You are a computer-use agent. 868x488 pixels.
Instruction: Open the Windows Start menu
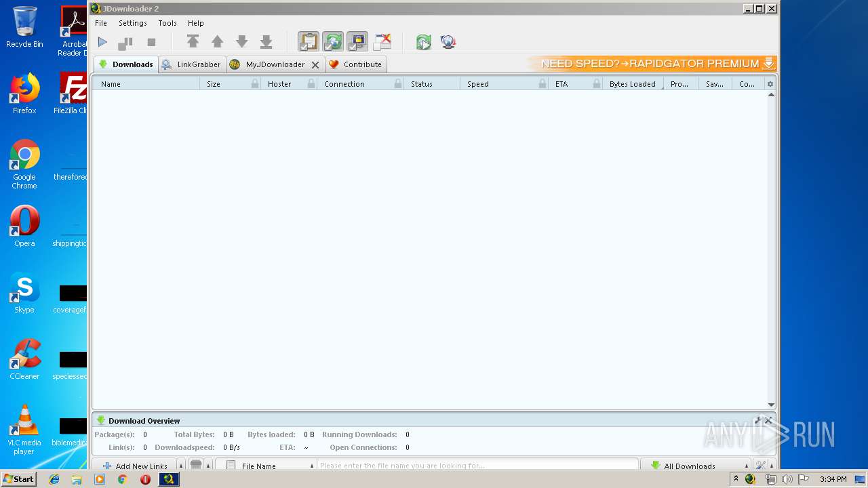coord(19,479)
